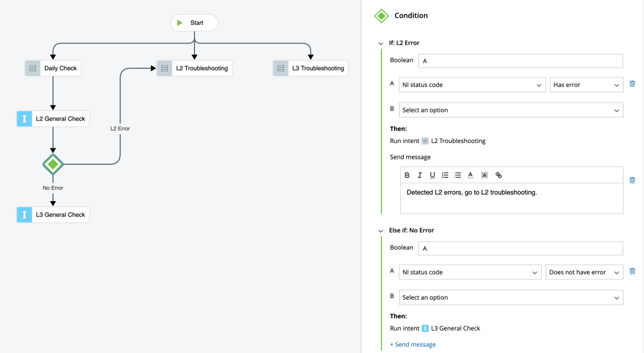Toggle italic text formatting

coord(420,175)
